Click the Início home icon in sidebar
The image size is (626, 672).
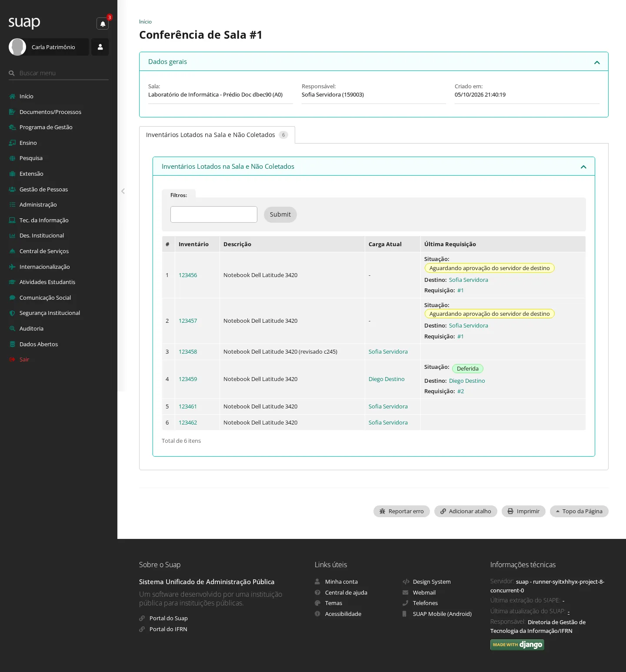pos(12,96)
